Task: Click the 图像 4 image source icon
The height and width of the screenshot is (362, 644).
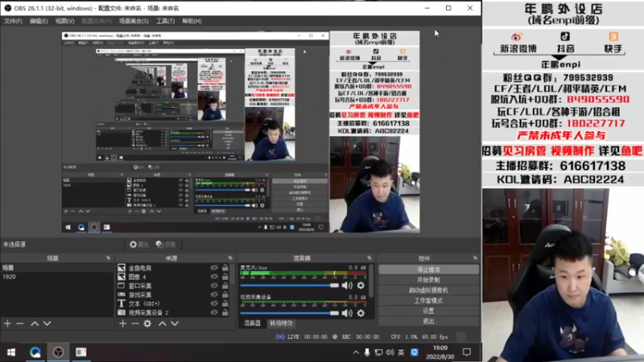Action: [122, 277]
